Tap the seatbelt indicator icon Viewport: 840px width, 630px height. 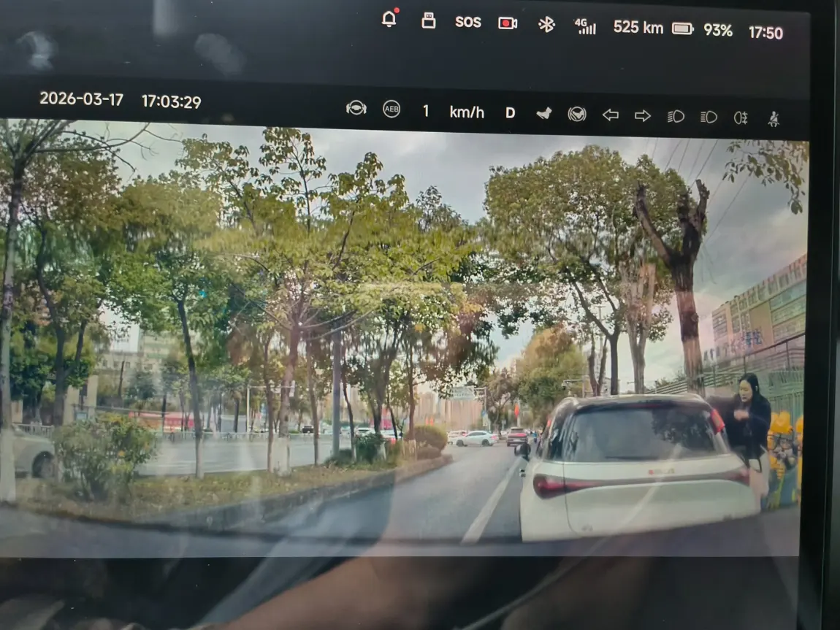[774, 118]
